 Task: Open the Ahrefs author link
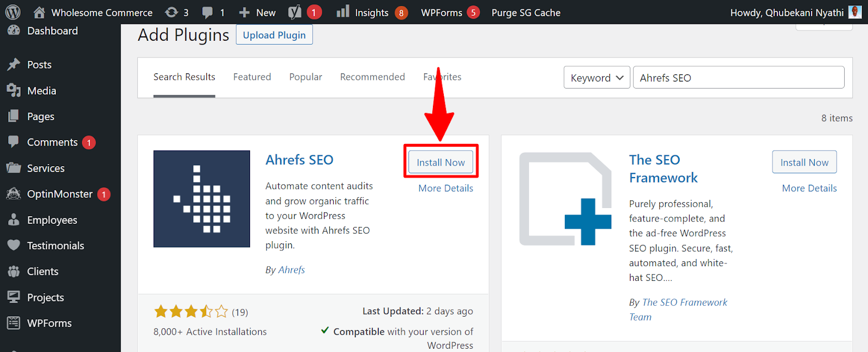292,269
